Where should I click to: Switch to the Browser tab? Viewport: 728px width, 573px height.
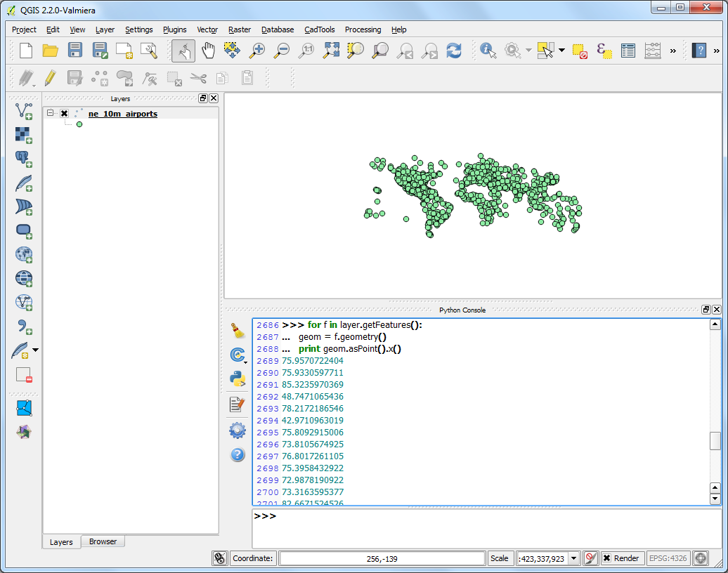103,541
